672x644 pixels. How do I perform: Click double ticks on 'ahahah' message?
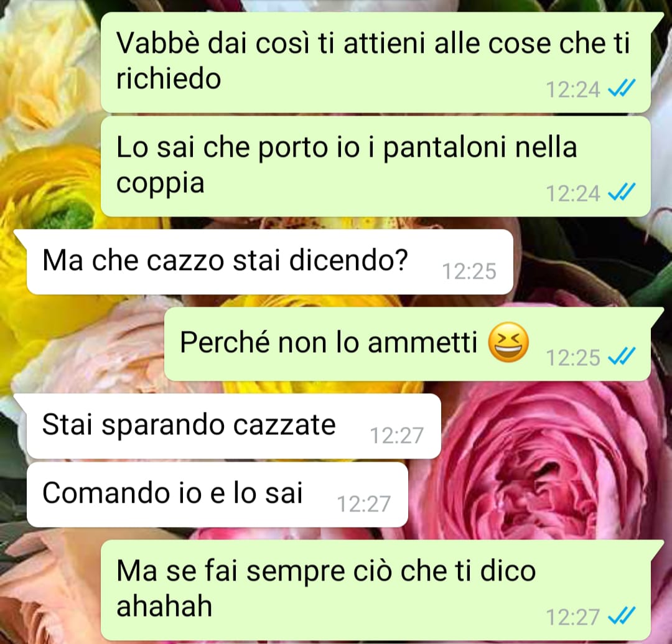tap(622, 617)
